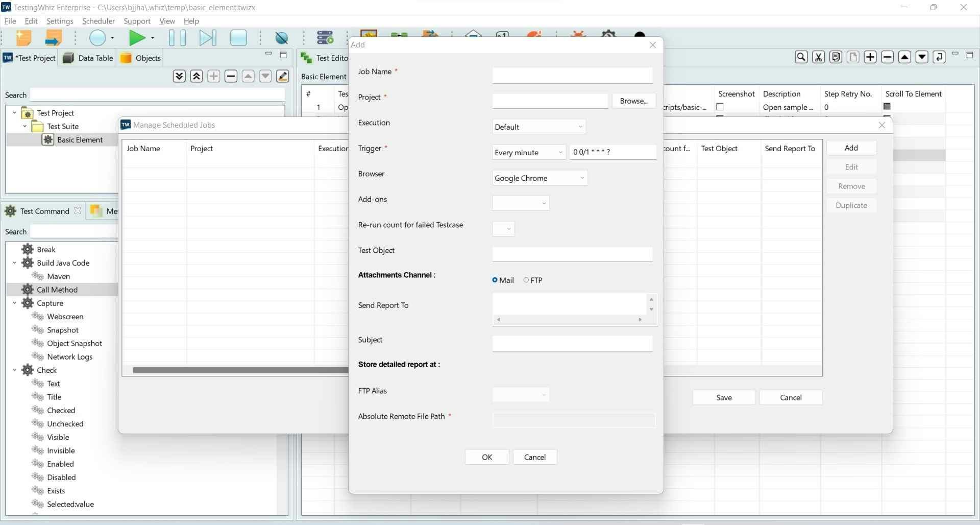The height and width of the screenshot is (525, 980).
Task: Click Move Down triangle icon in Test Editor
Action: coord(922,57)
